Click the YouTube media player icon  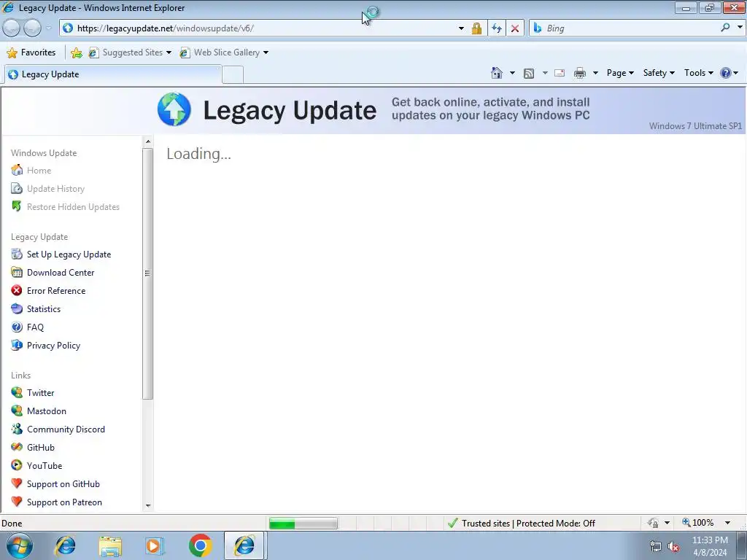17,465
